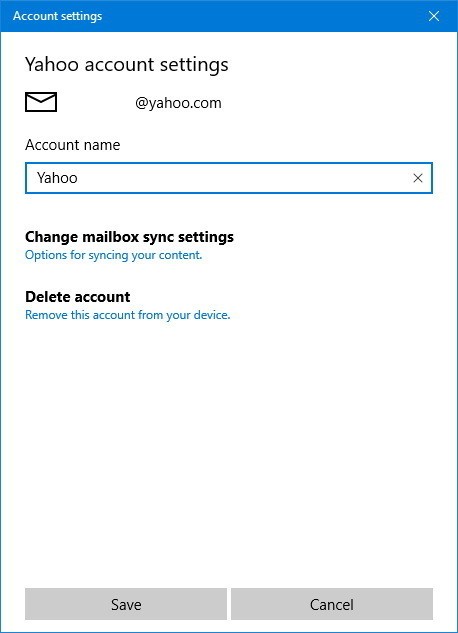Choose the Delete account heading

[x=77, y=297]
